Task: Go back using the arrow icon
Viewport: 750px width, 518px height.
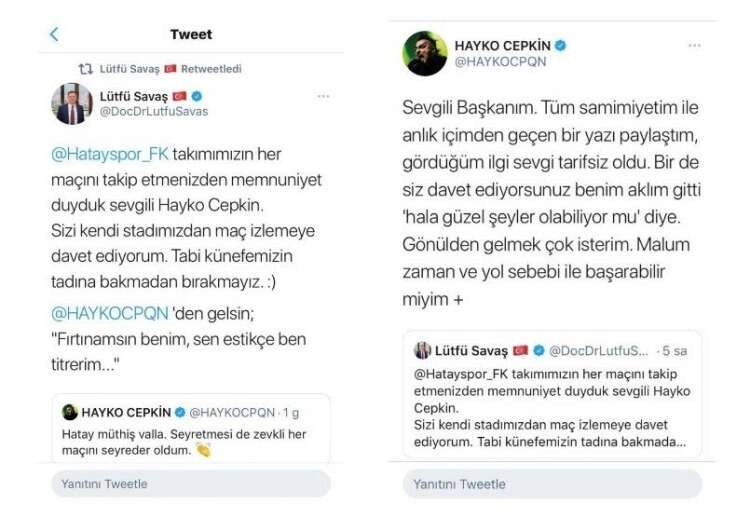Action: pos(54,34)
